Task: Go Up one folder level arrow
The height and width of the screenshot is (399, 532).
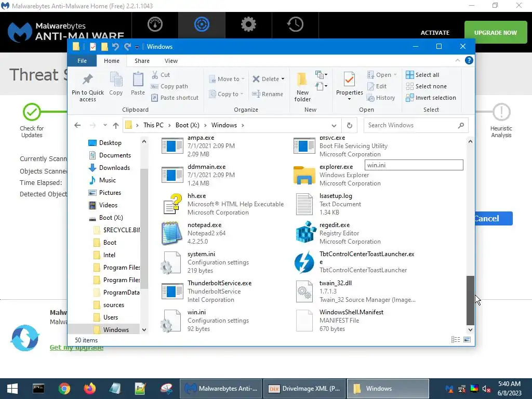Action: click(116, 126)
